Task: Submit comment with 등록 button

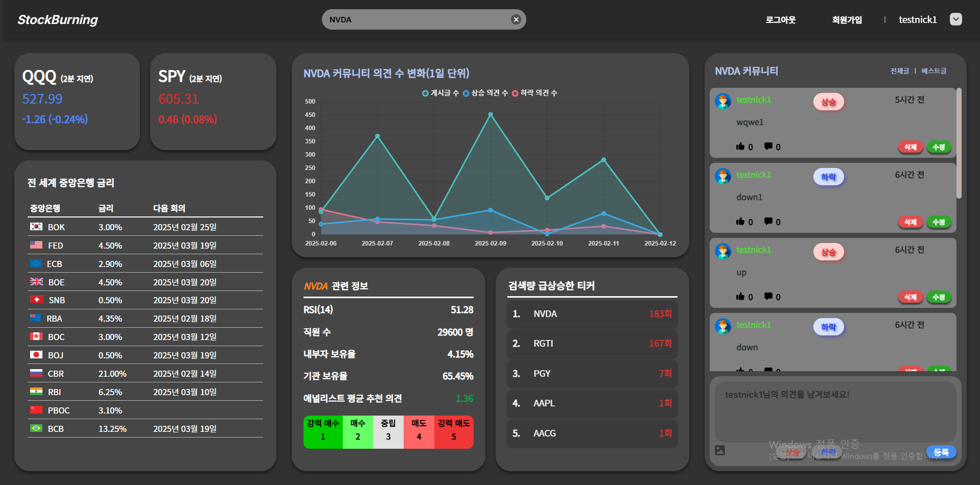Action: click(x=941, y=452)
